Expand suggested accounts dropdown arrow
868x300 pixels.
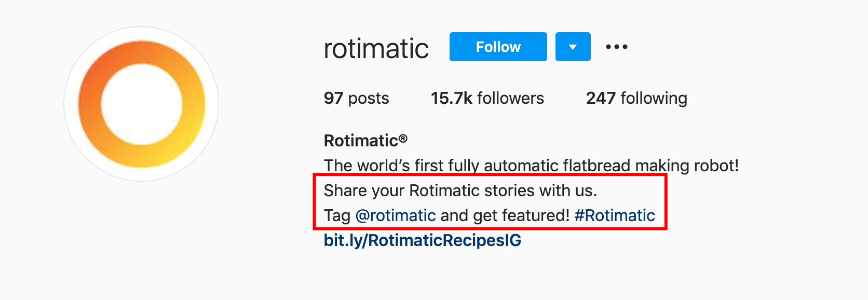(x=573, y=47)
